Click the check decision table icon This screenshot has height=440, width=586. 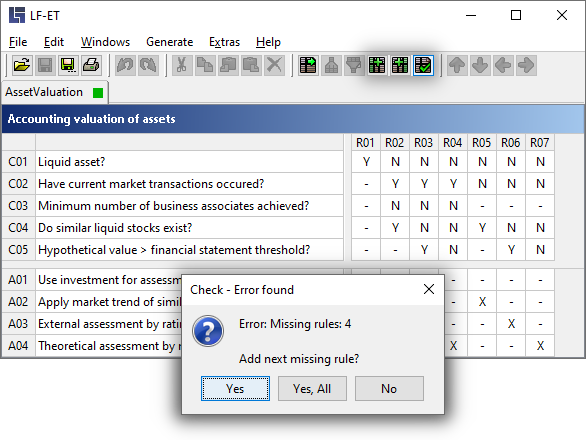(x=423, y=65)
